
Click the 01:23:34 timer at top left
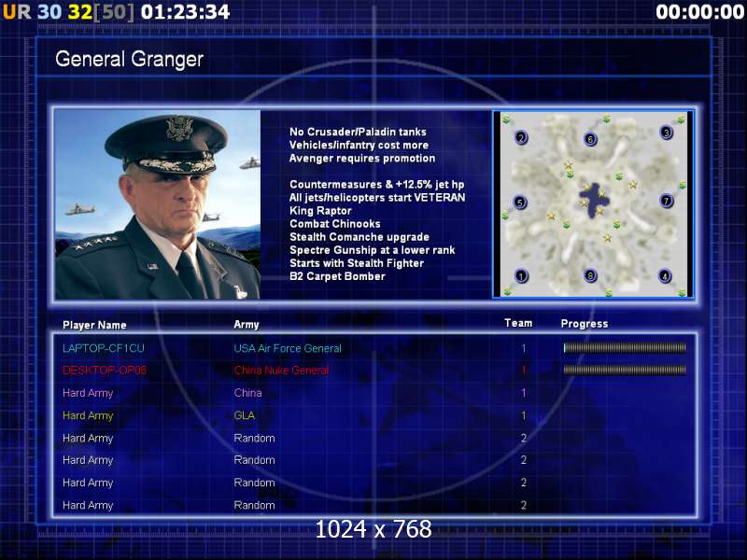click(x=185, y=12)
